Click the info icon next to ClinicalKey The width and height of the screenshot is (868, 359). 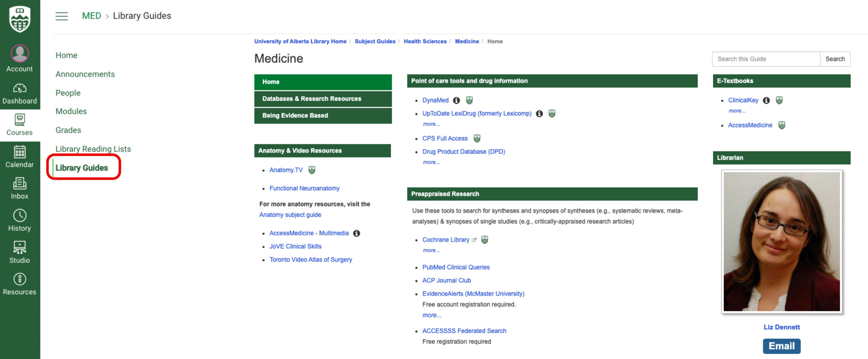tap(766, 100)
